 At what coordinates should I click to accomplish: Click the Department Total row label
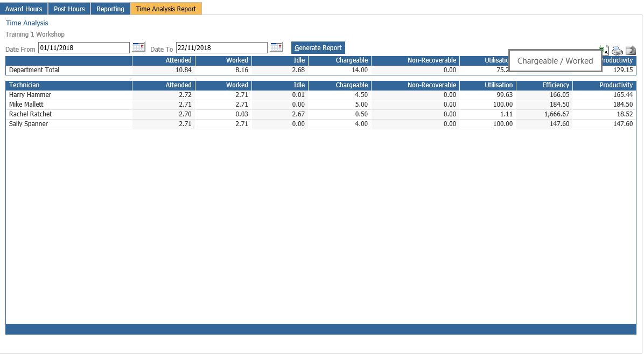click(34, 70)
